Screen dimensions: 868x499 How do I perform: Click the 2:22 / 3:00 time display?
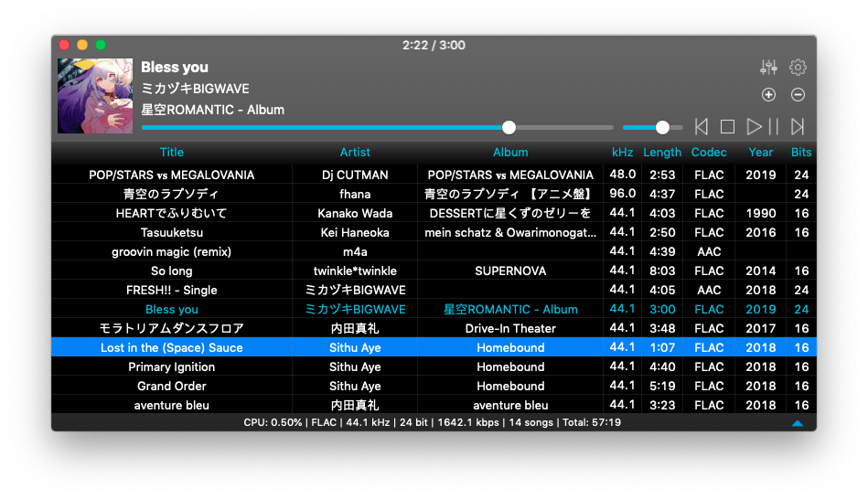click(x=434, y=46)
